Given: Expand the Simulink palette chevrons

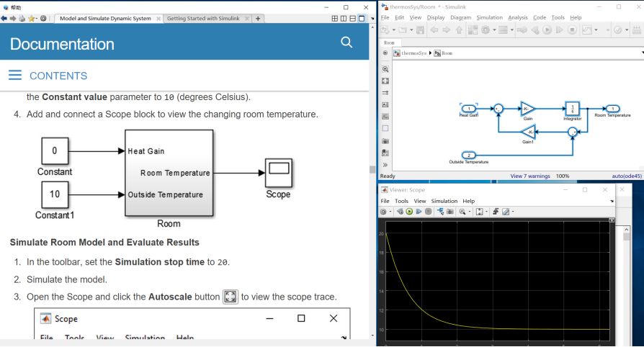Looking at the screenshot, I should pos(385,165).
